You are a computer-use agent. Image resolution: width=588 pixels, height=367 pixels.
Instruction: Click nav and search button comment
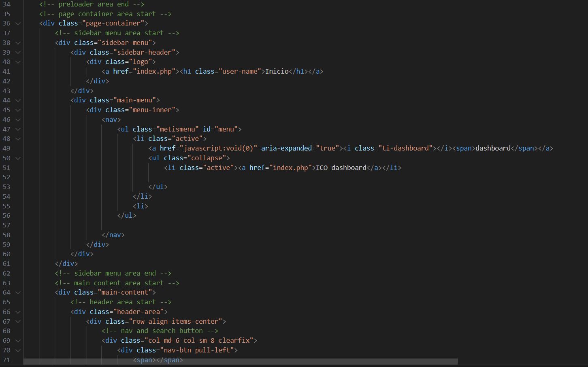pos(160,331)
